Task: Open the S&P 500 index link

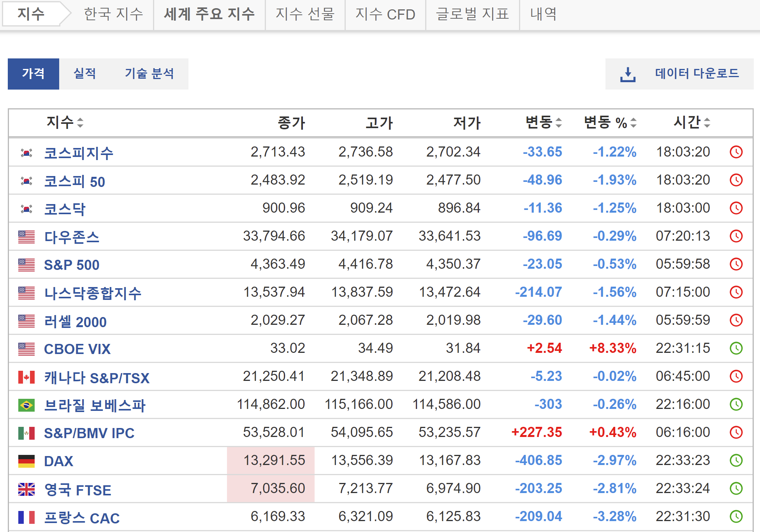Action: (72, 265)
